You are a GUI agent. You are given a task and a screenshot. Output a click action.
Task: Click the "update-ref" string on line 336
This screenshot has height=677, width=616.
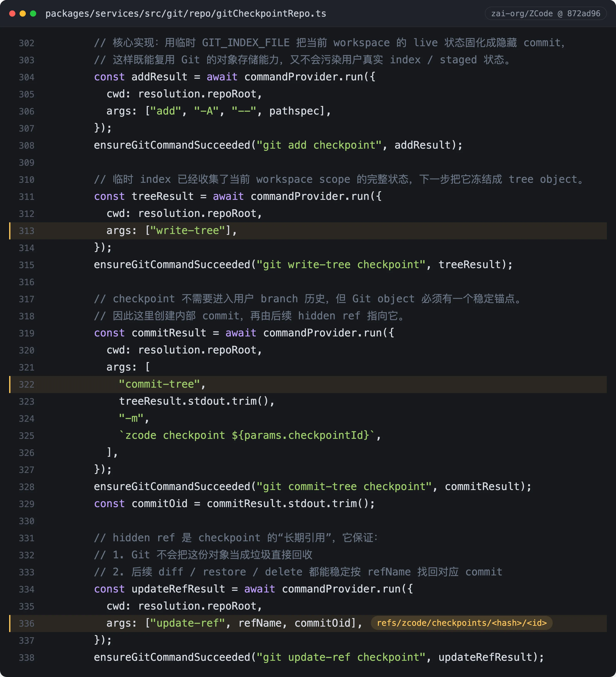tap(188, 623)
